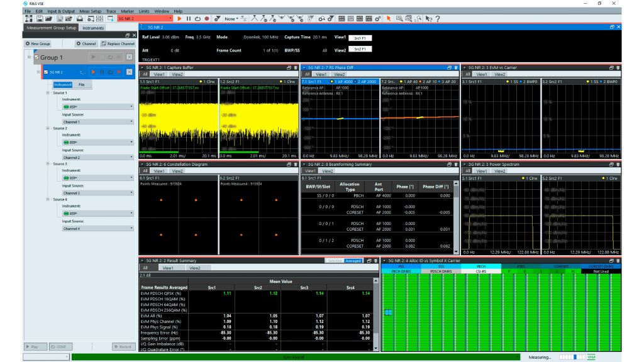This screenshot has height=362, width=644.
Task: Switch the input type toggle to File
Action: (x=82, y=85)
